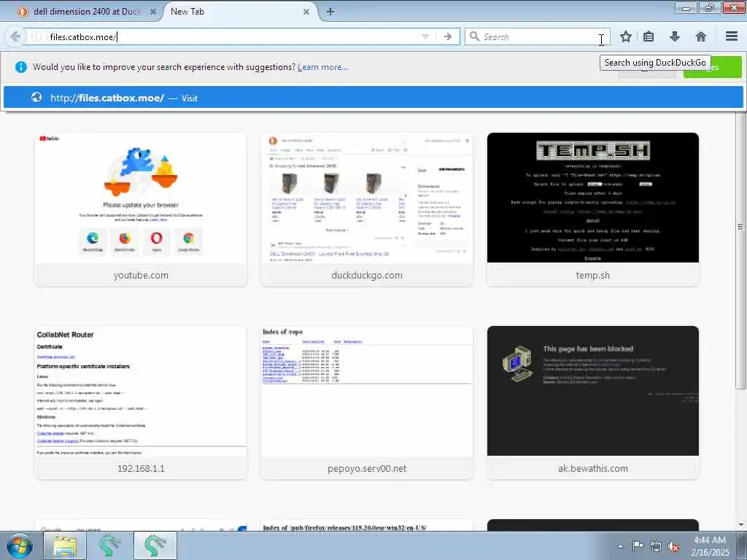
Task: Click the back navigation arrow
Action: pyautogui.click(x=15, y=36)
